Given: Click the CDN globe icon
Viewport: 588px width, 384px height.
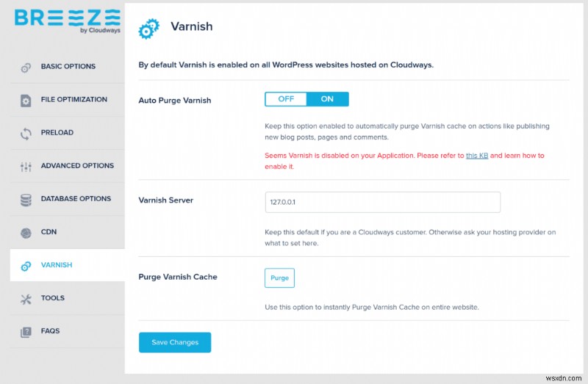Looking at the screenshot, I should (x=26, y=233).
